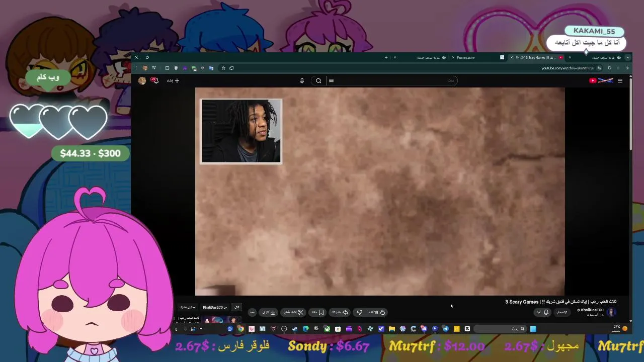The image size is (644, 362).
Task: Open new browser tab with plus
Action: click(x=386, y=57)
